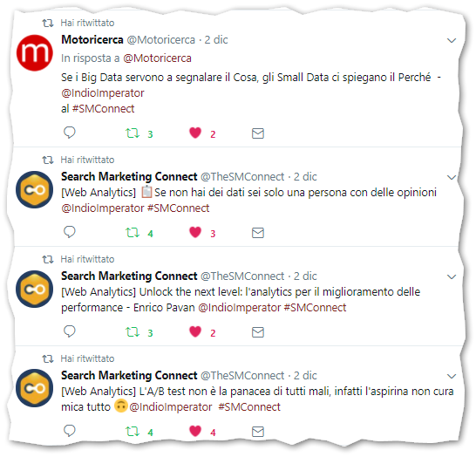This screenshot has width=476, height=457.
Task: Toggle retweet on 'Se non hai dei dati' tweet
Action: [133, 233]
